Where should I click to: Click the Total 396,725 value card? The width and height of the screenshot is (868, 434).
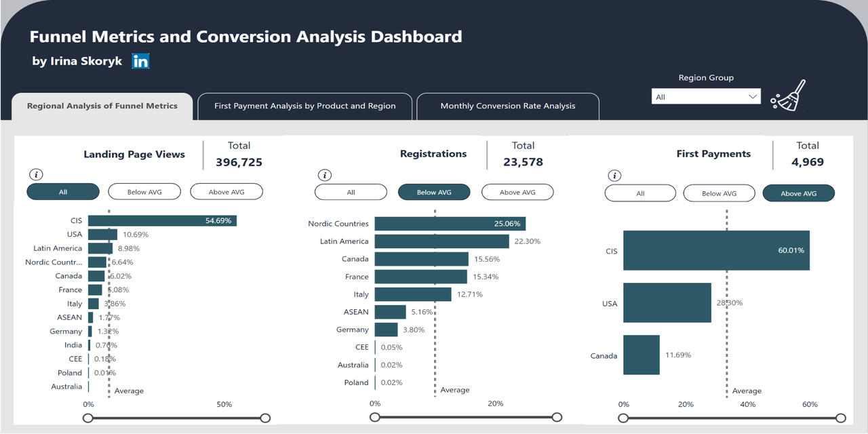click(x=239, y=154)
